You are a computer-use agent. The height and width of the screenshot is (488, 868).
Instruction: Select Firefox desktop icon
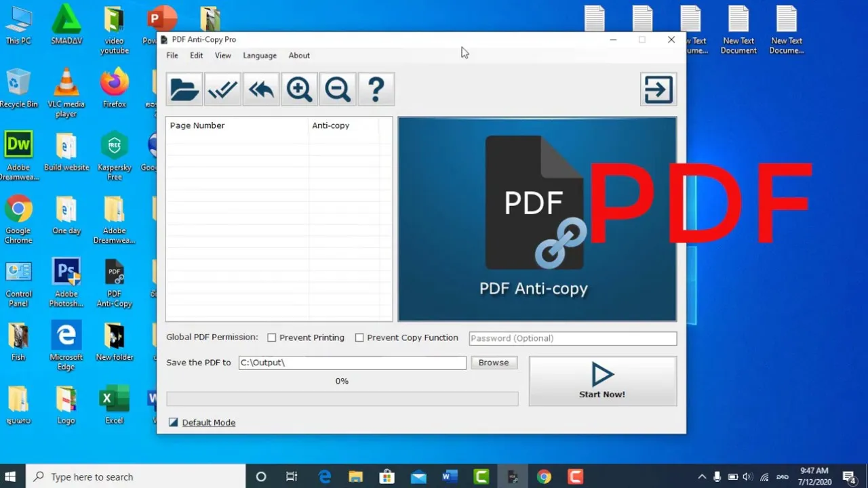tap(114, 88)
